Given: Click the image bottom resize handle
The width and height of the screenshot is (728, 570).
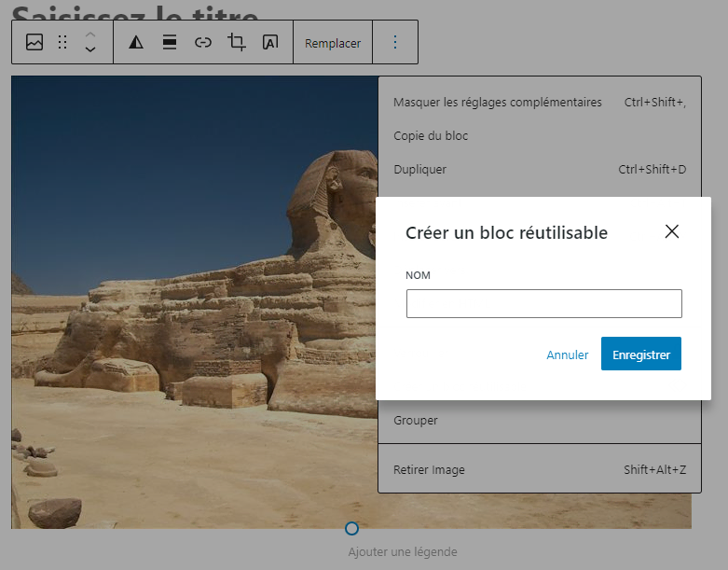Looking at the screenshot, I should tap(351, 528).
